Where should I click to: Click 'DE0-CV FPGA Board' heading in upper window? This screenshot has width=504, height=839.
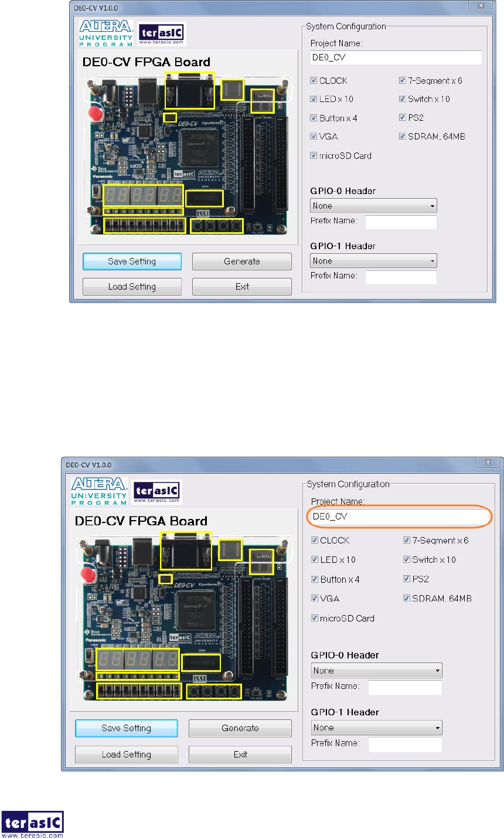click(x=147, y=62)
